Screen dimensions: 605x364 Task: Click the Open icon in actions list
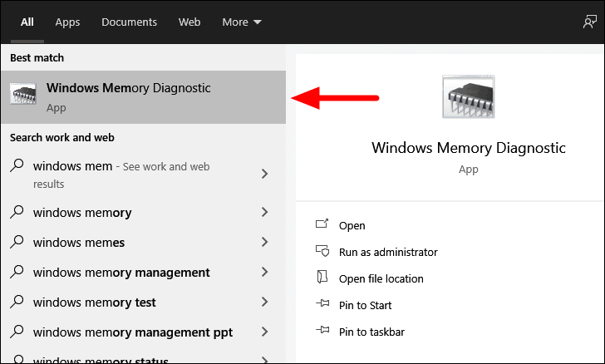tap(322, 224)
